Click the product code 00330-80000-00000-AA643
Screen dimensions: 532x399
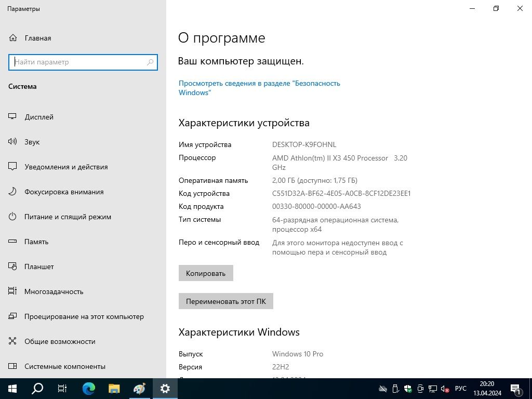[x=316, y=206]
